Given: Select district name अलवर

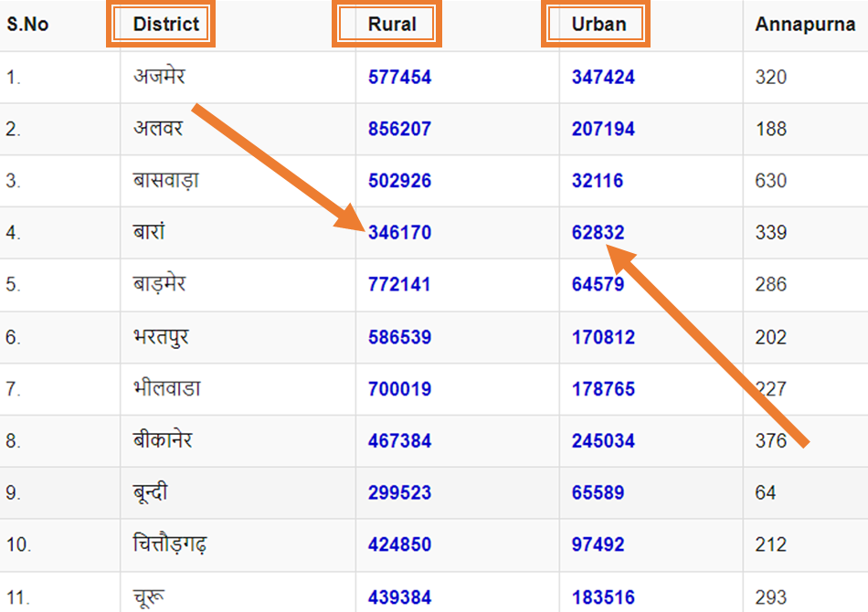Looking at the screenshot, I should 158,129.
